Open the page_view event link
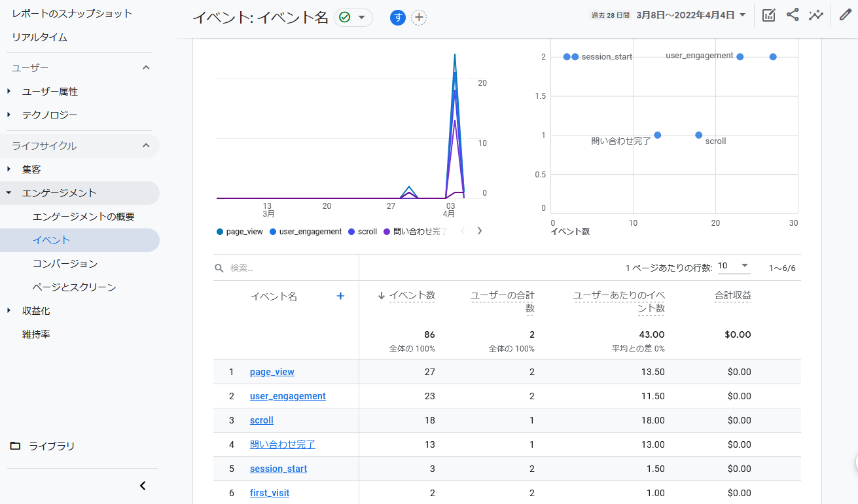The image size is (858, 504). point(272,372)
